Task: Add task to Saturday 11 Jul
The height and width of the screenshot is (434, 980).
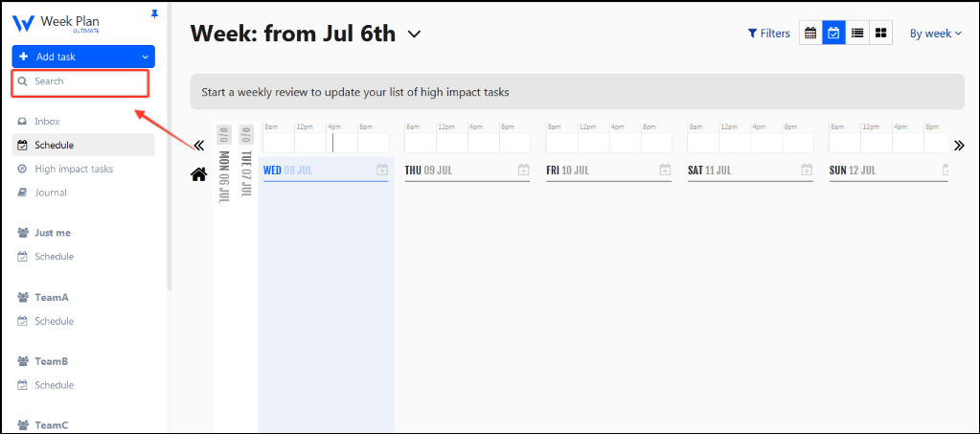Action: (807, 170)
